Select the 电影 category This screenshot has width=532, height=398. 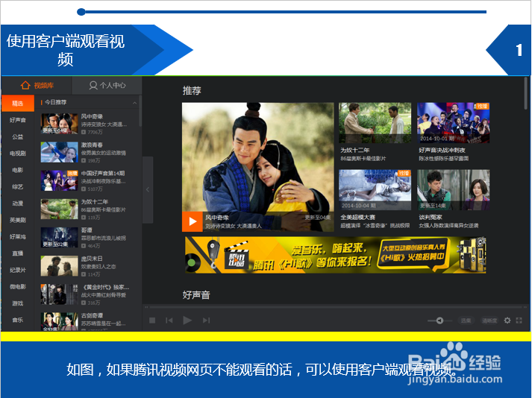point(18,170)
